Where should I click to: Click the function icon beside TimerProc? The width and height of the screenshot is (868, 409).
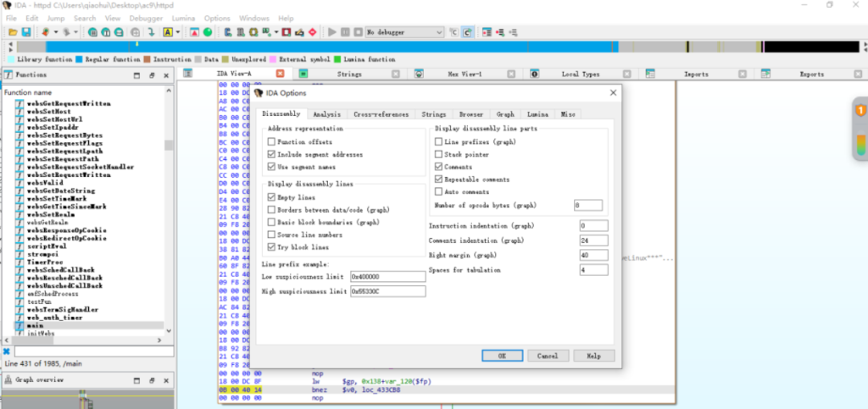(20, 262)
